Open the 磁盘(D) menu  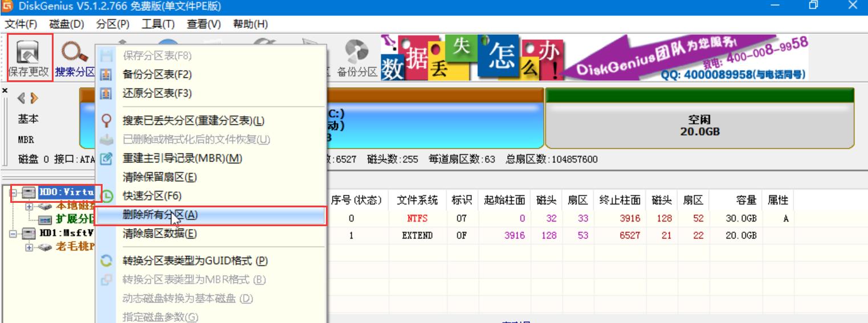(67, 24)
